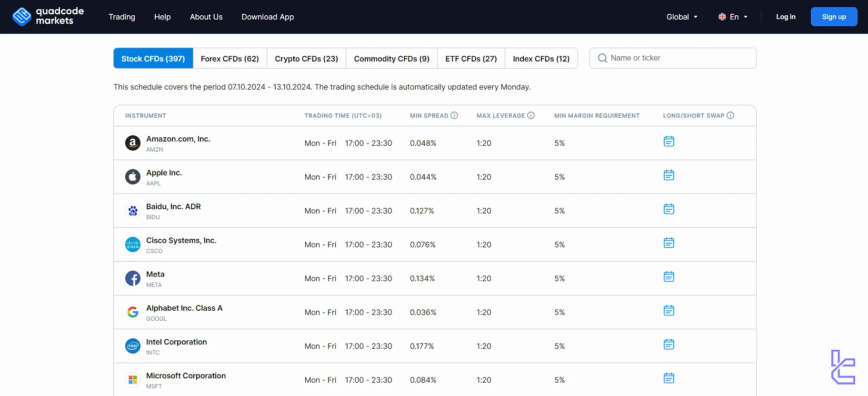Click the Baidu paw logo icon
The image size is (868, 396).
tap(133, 211)
